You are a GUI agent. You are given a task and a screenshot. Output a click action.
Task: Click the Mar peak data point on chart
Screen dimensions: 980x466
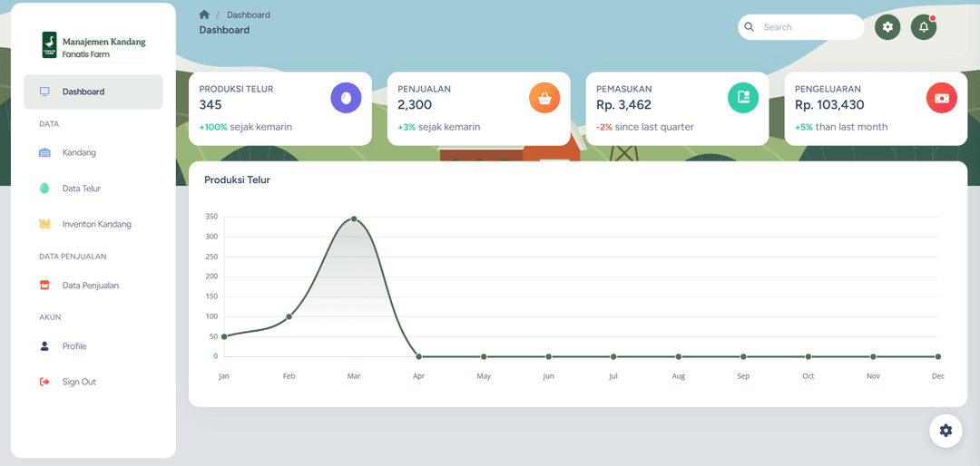[x=354, y=219]
